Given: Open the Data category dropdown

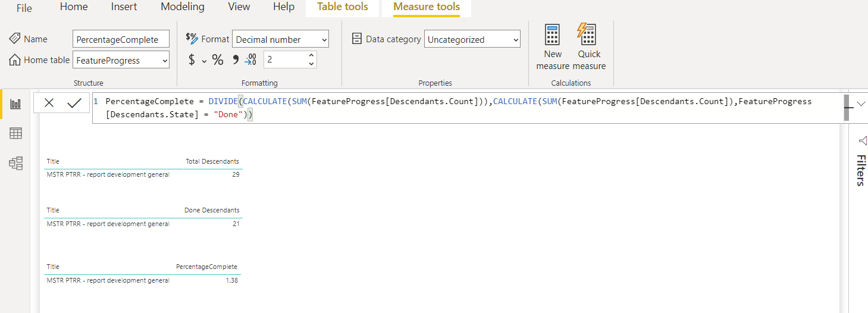Looking at the screenshot, I should (472, 39).
